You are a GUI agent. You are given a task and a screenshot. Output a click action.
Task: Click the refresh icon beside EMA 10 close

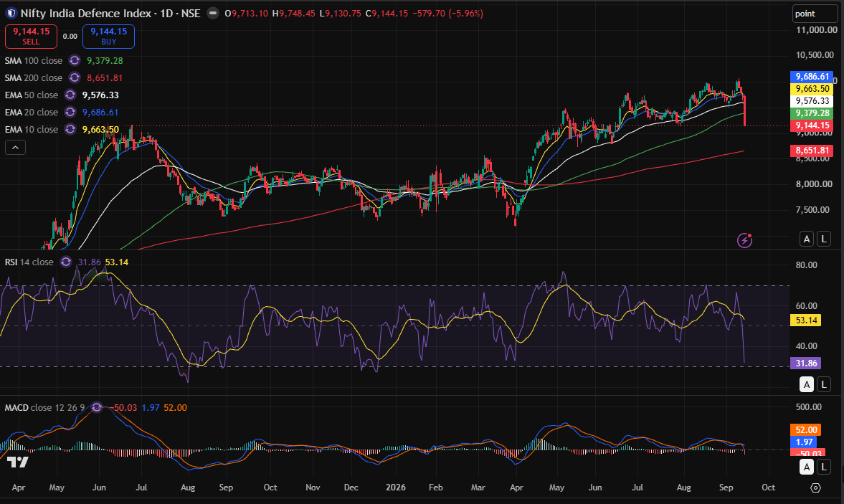click(70, 130)
